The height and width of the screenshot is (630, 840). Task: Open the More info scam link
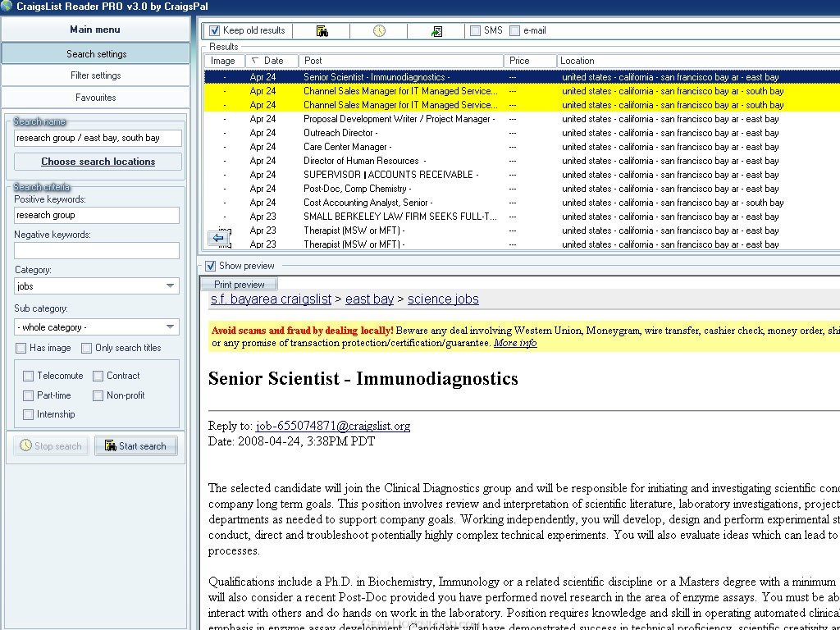click(515, 344)
